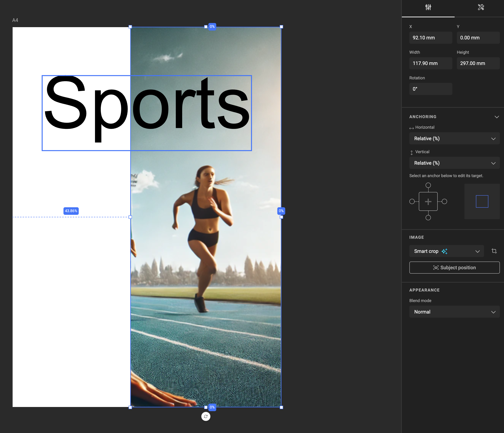This screenshot has height=433, width=504.
Task: Edit the Width value field
Action: pyautogui.click(x=430, y=63)
